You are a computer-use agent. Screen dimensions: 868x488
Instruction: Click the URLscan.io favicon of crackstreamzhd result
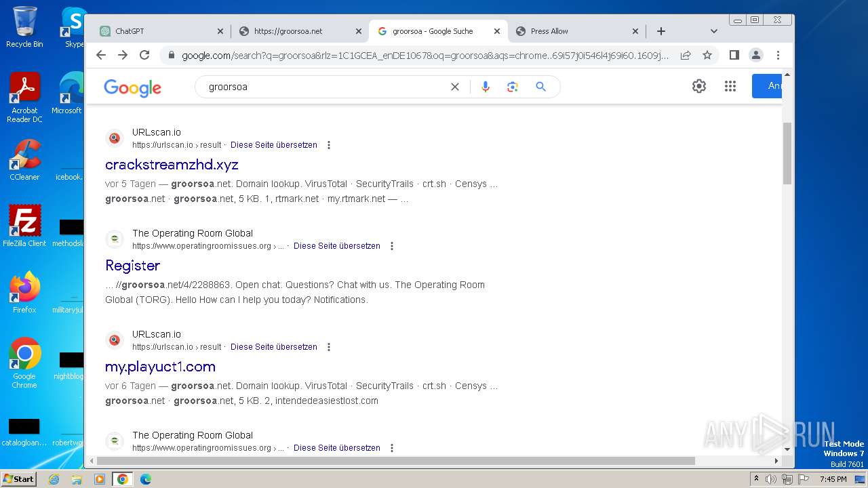coord(115,138)
